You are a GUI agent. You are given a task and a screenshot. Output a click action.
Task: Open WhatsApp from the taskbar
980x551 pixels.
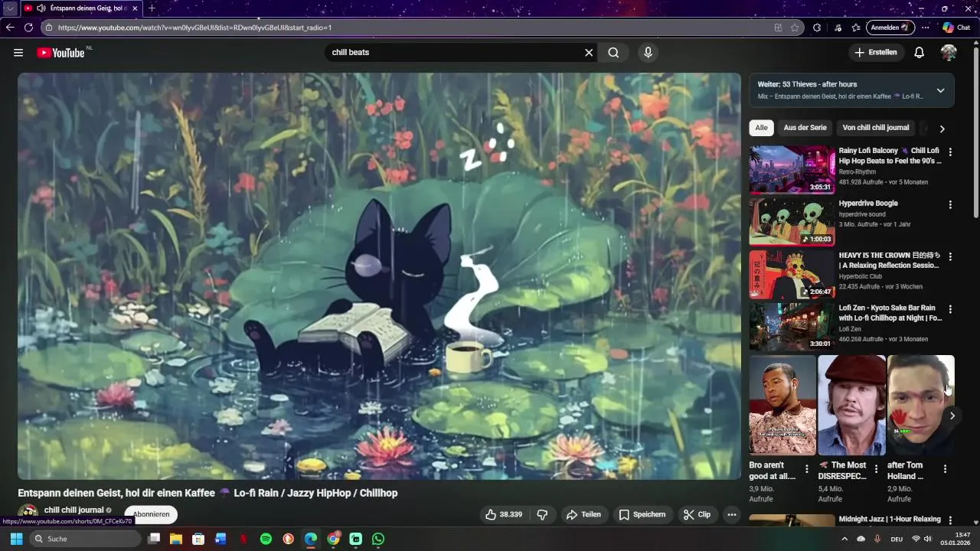click(378, 539)
